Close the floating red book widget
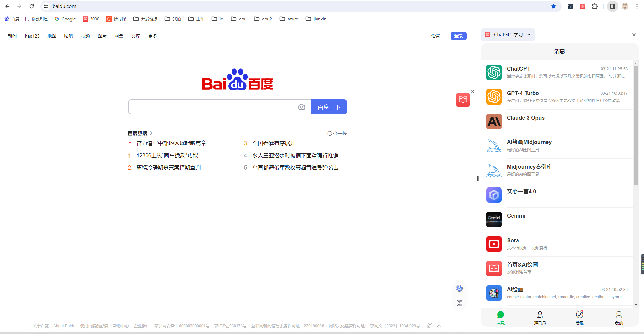 (473, 92)
